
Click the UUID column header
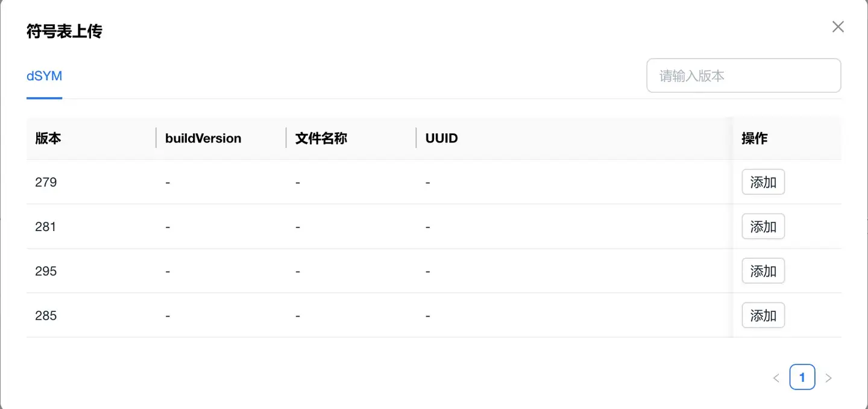click(442, 138)
